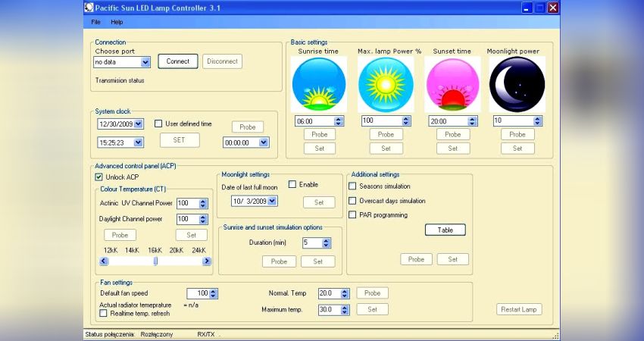This screenshot has height=341, width=644.
Task: Click Set under Sunrise time
Action: coord(320,149)
